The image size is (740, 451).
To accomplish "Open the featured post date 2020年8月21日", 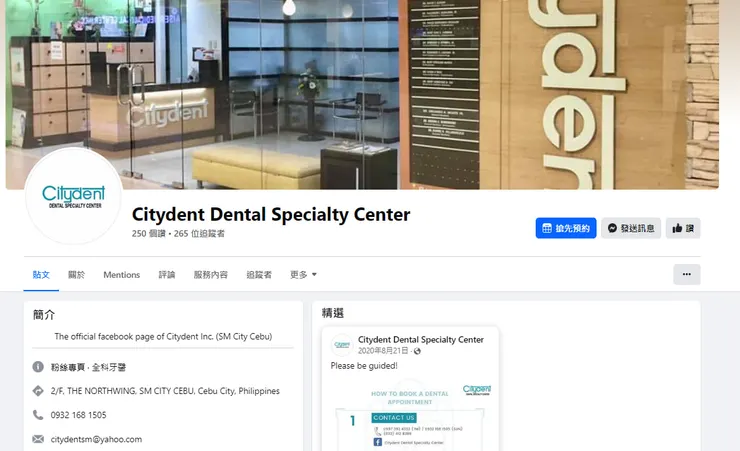I will [383, 351].
